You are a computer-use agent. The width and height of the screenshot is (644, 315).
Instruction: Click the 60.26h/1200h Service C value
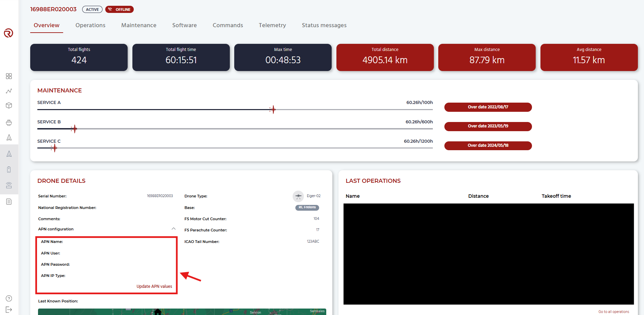pos(418,141)
